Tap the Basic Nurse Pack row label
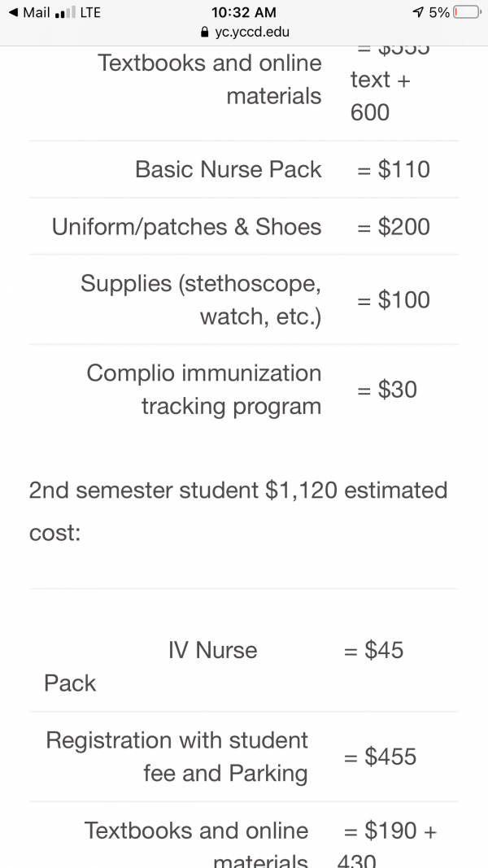This screenshot has height=868, width=488. click(x=228, y=169)
